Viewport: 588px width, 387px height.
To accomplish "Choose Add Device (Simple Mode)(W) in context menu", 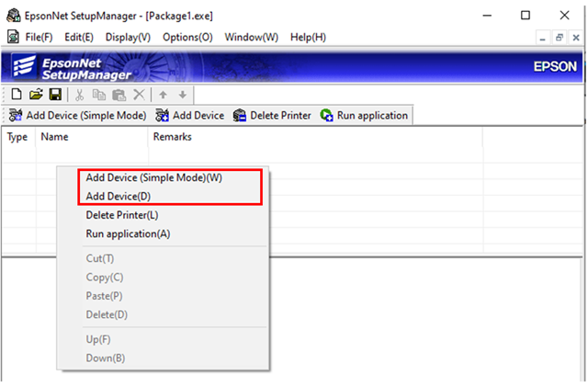I will click(x=163, y=177).
